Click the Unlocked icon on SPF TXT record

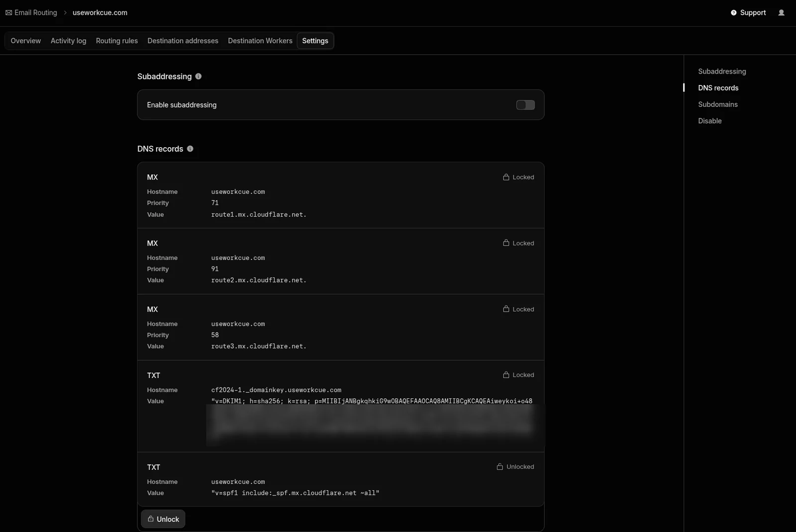point(500,466)
